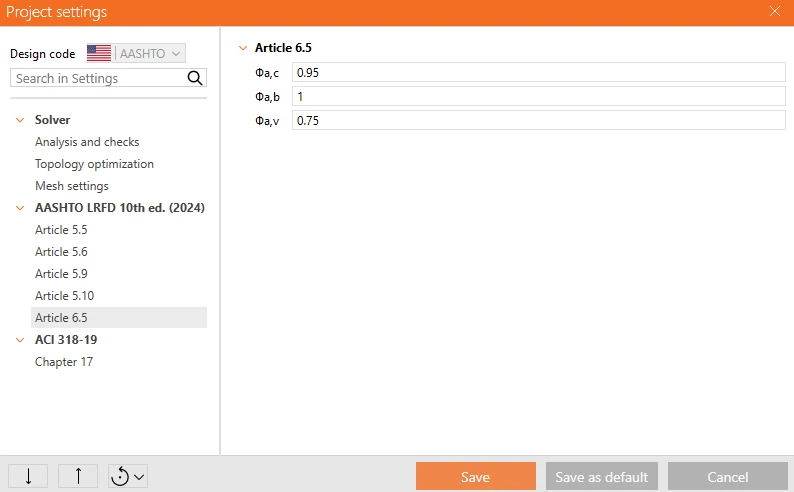The height and width of the screenshot is (492, 794).
Task: Open the AASHTO design code dropdown
Action: pos(136,53)
